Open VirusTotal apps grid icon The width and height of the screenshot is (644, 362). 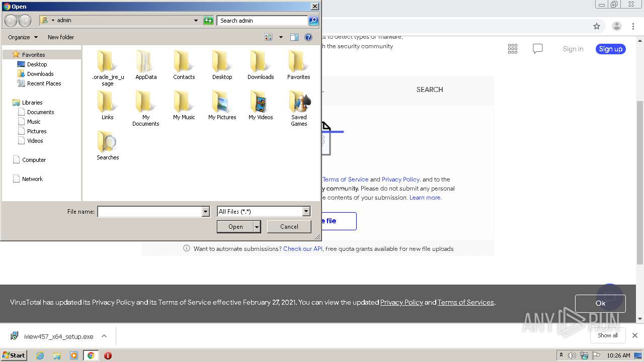tap(513, 49)
